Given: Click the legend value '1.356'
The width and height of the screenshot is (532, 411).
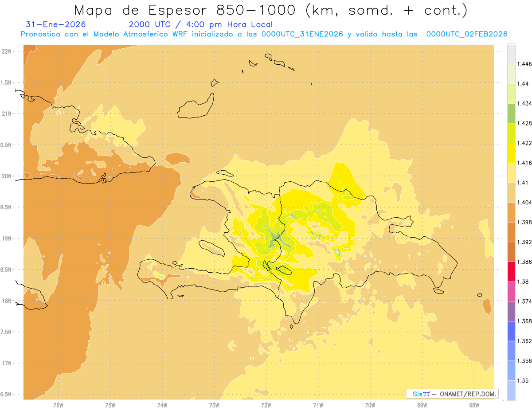Looking at the screenshot, I should (524, 361).
